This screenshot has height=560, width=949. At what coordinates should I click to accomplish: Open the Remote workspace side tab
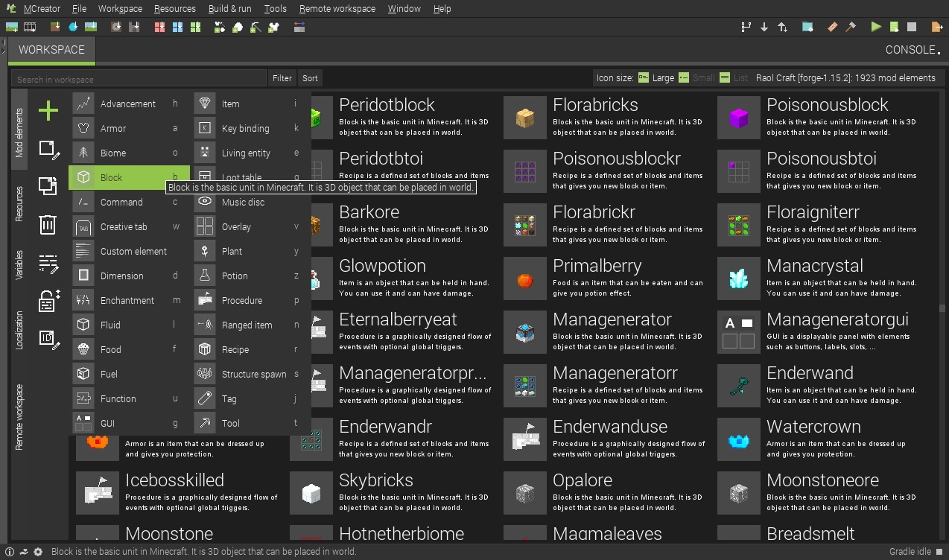pos(19,417)
